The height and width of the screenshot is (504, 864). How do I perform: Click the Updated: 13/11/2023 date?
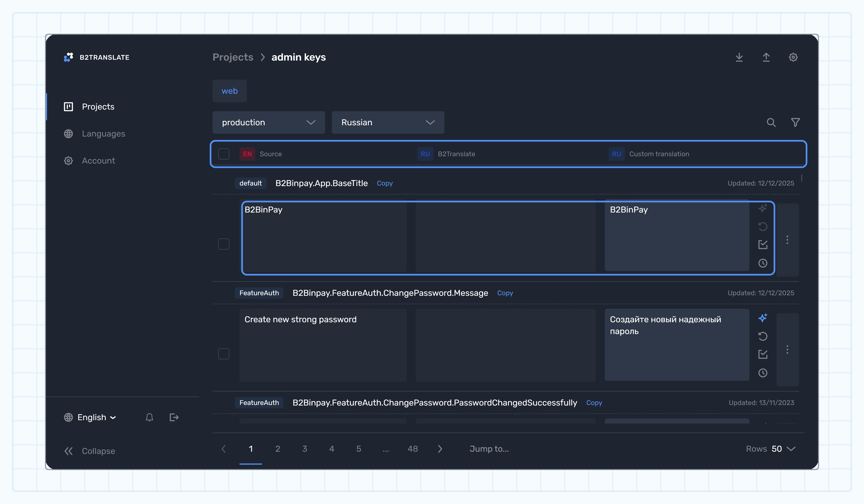point(761,403)
